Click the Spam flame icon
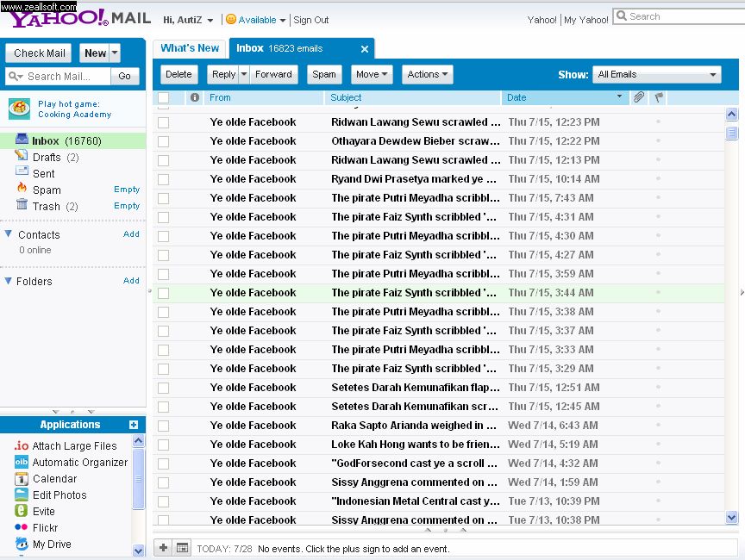745x560 pixels. point(22,188)
